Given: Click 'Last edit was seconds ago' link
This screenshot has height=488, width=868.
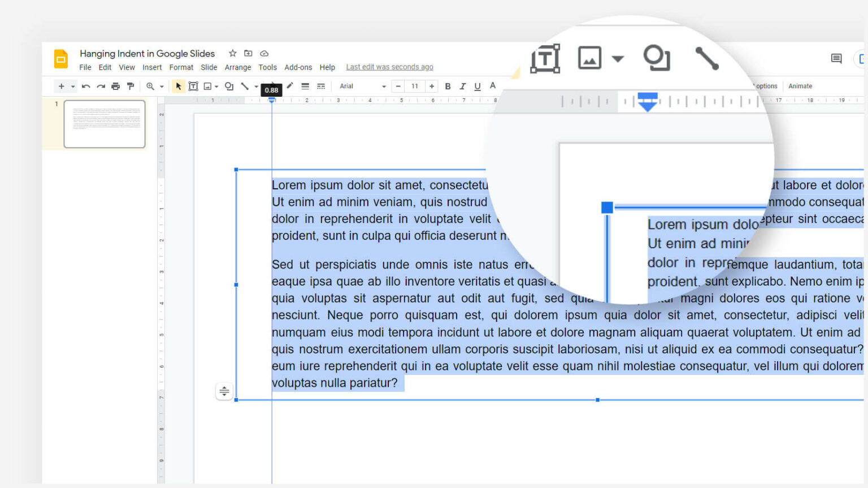Looking at the screenshot, I should 389,67.
